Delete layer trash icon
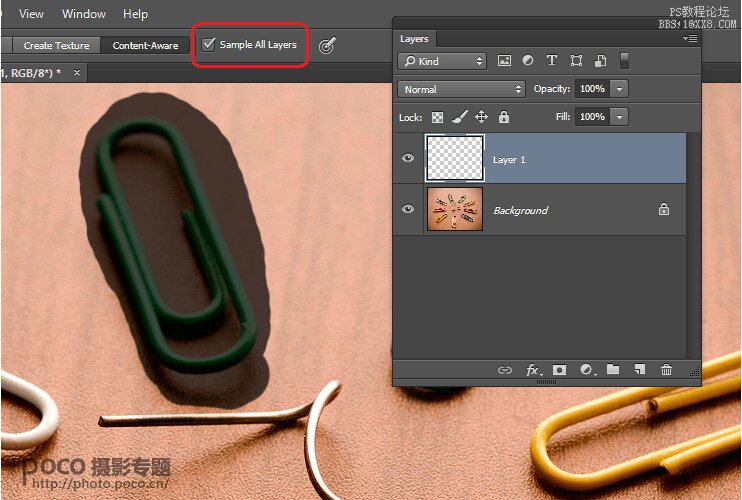The height and width of the screenshot is (500, 742). pos(666,369)
